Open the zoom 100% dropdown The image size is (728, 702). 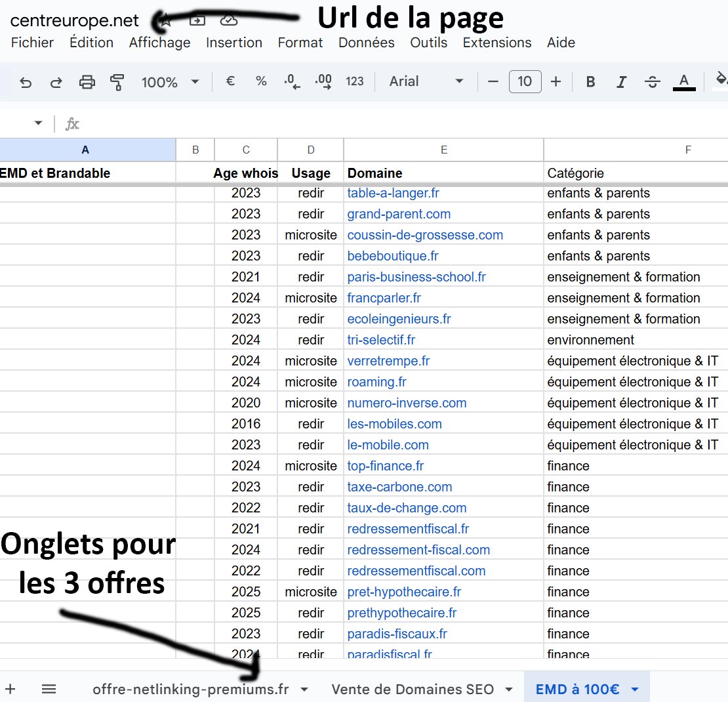coord(170,82)
